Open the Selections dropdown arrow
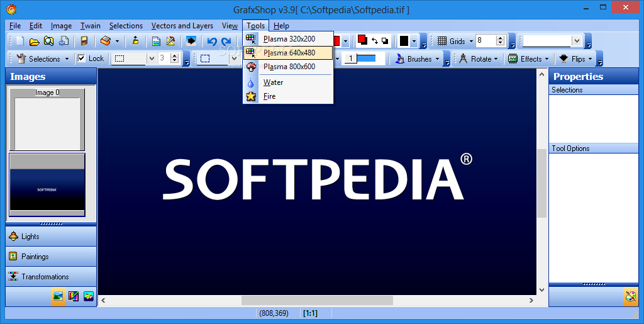The width and height of the screenshot is (644, 324). click(67, 59)
